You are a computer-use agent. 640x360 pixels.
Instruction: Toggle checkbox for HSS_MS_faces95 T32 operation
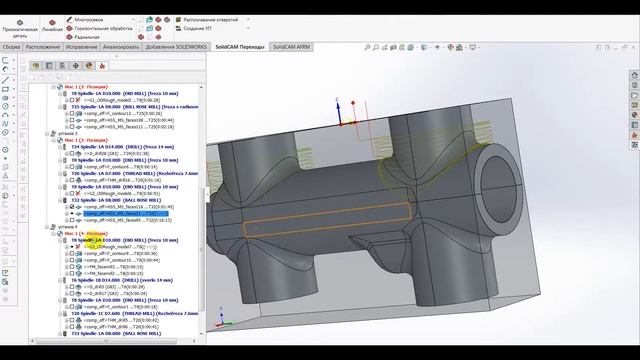72,220
